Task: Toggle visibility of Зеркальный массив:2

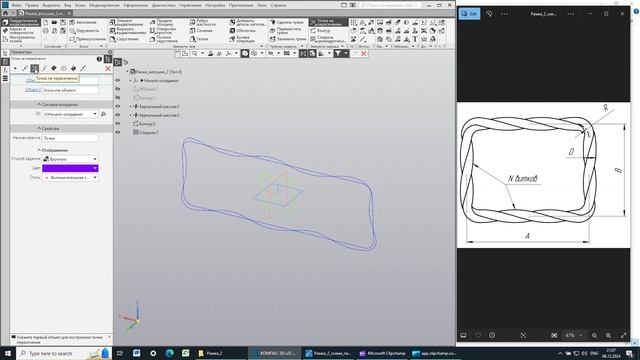Action: point(118,115)
